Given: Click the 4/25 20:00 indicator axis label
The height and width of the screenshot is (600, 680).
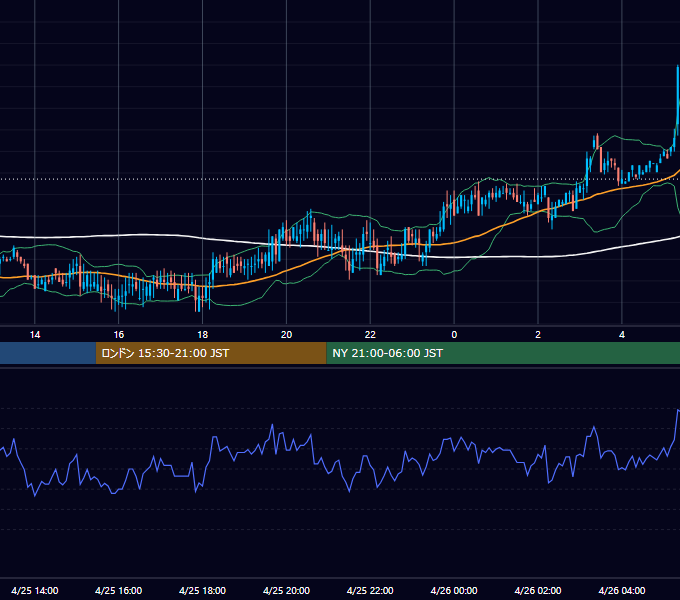Looking at the screenshot, I should [x=286, y=590].
